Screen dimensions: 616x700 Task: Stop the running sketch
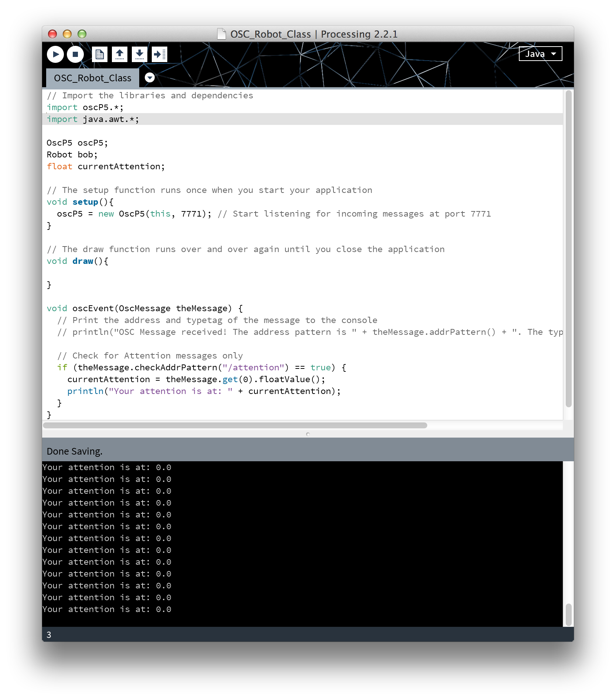pos(75,54)
